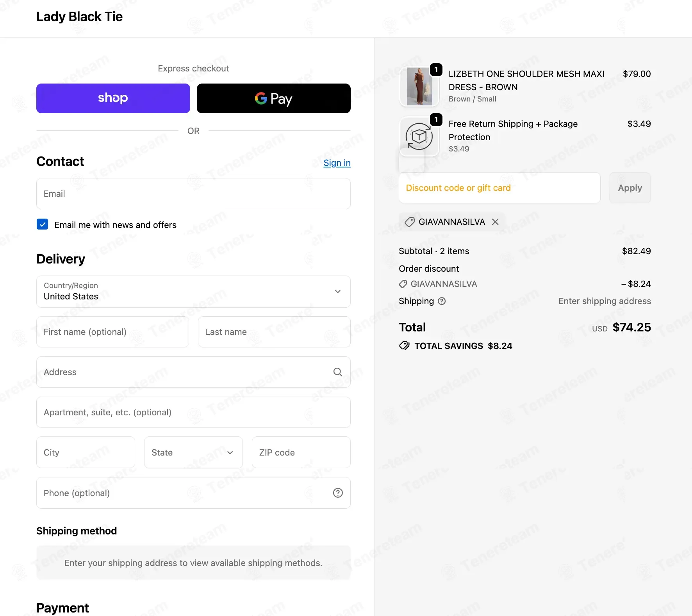
Task: Expand the State dropdown
Action: (193, 452)
